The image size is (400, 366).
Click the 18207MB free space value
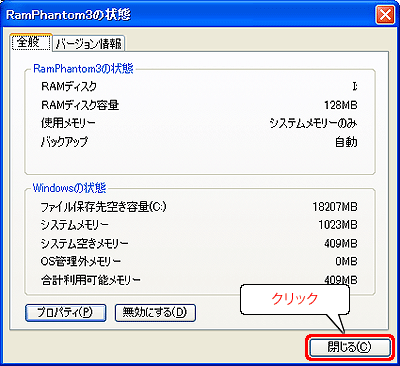click(335, 207)
